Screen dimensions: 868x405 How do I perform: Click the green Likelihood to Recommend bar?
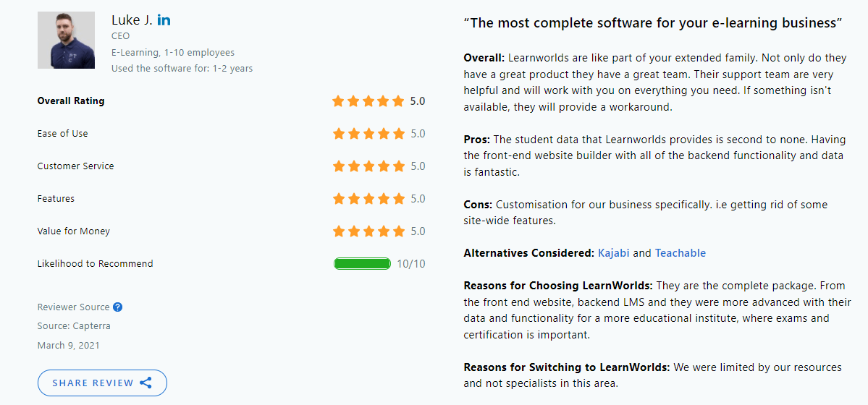coord(363,264)
